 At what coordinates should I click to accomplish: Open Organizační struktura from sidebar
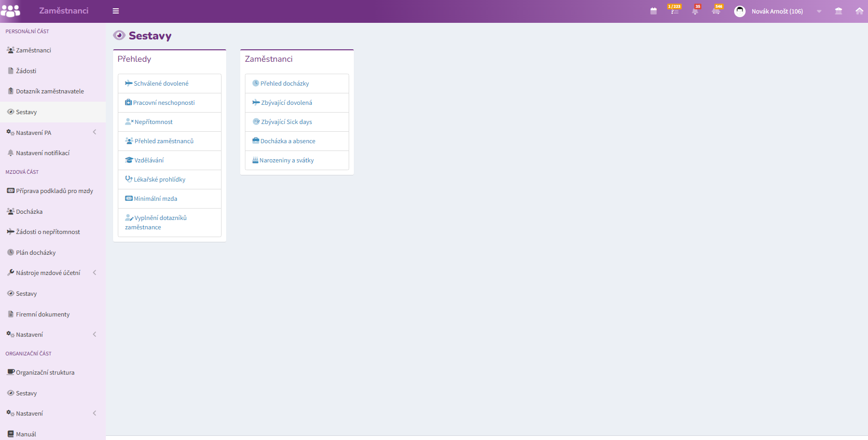tap(45, 373)
